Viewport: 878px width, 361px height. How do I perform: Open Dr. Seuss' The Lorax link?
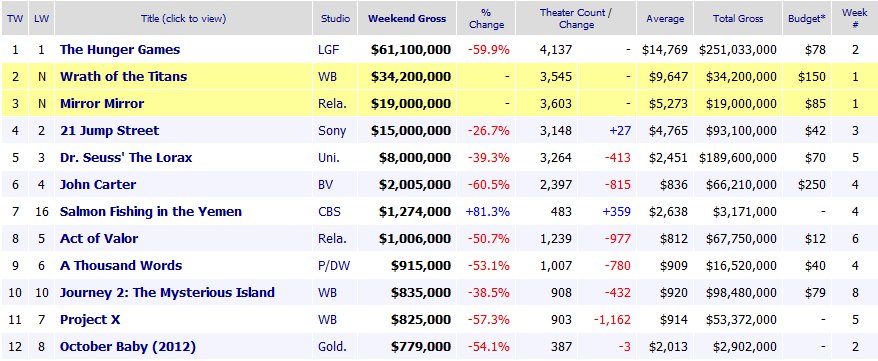click(x=126, y=158)
